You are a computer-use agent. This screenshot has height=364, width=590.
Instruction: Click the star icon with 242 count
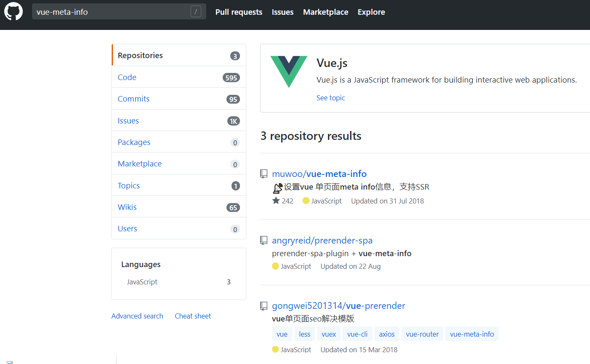[276, 201]
